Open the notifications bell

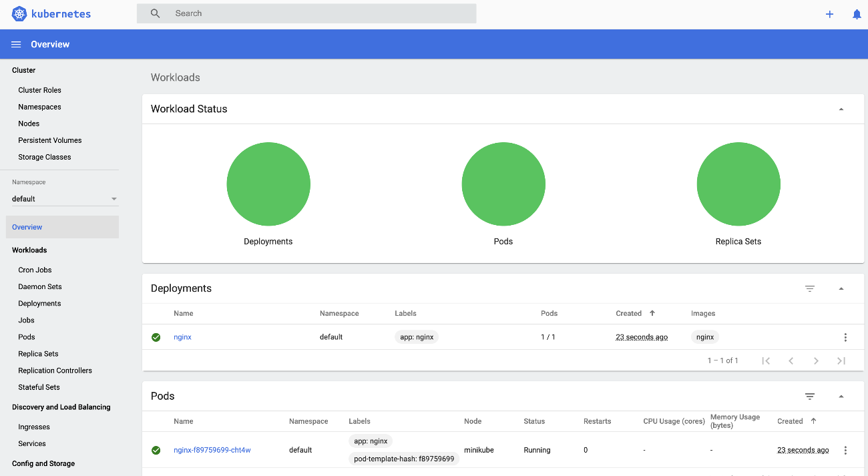tap(857, 14)
